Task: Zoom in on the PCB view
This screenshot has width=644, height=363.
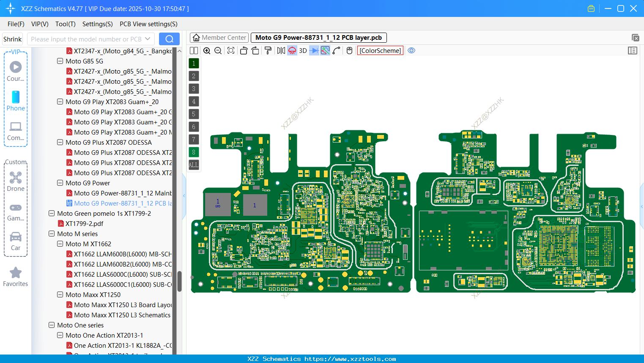Action: click(x=207, y=50)
